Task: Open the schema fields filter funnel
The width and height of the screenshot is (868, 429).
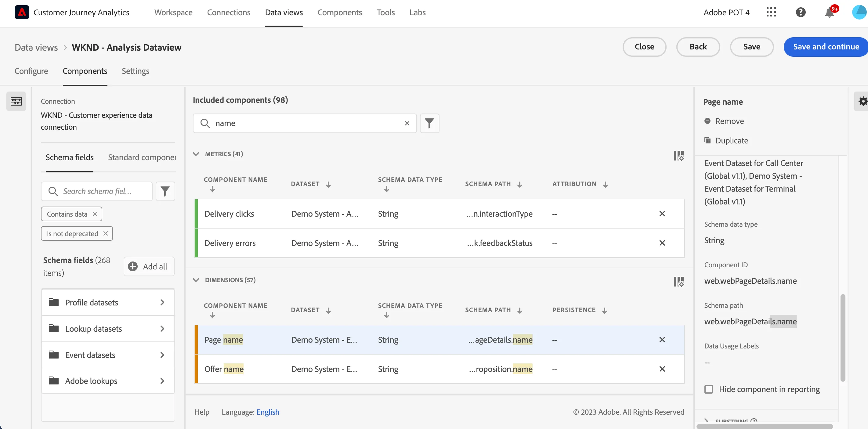Action: 165,191
